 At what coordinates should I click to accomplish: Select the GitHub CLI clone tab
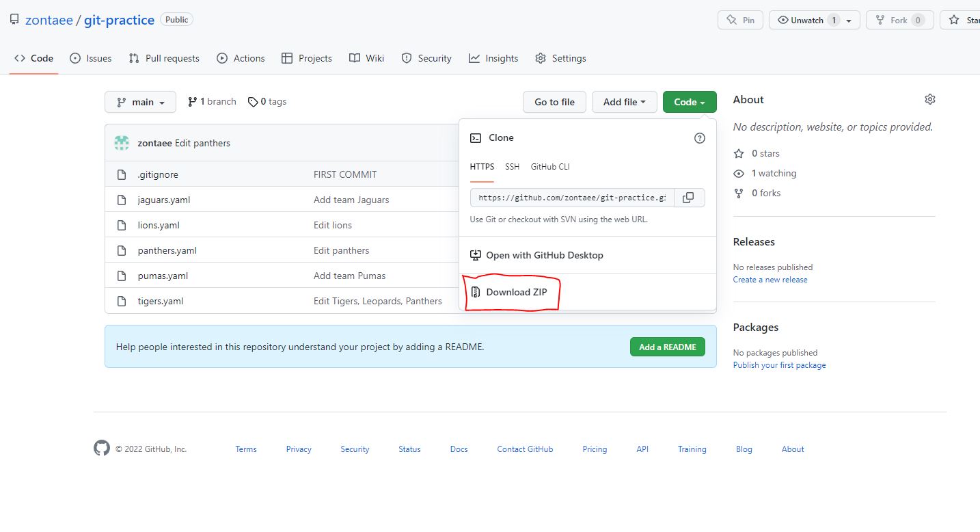pyautogui.click(x=550, y=167)
